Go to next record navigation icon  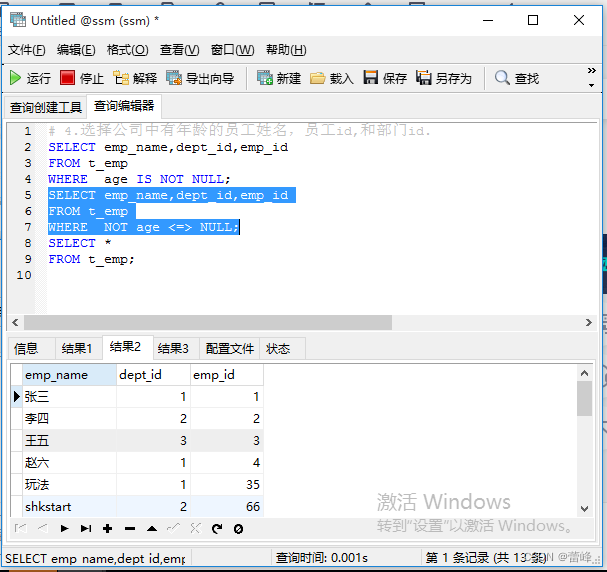[65, 529]
